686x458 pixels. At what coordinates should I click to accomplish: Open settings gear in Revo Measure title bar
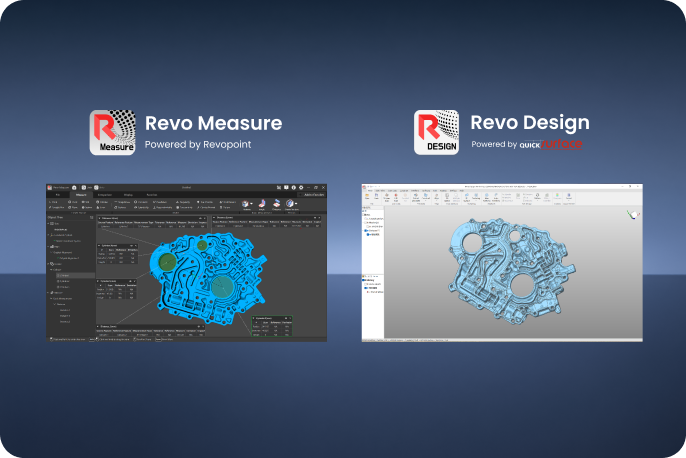tap(301, 187)
